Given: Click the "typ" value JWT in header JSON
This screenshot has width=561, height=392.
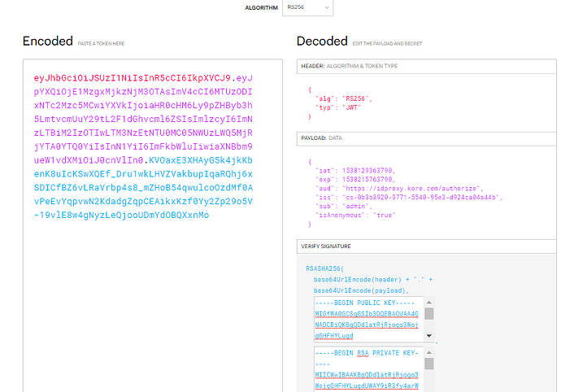Looking at the screenshot, I should click(352, 106).
